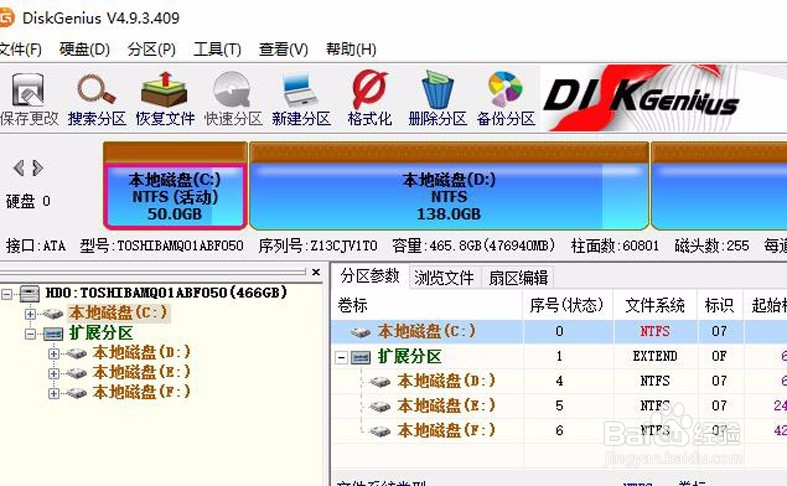Image resolution: width=787 pixels, height=486 pixels.
Task: Click drive icon in table row 本地磁盘(C:)
Action: (360, 332)
